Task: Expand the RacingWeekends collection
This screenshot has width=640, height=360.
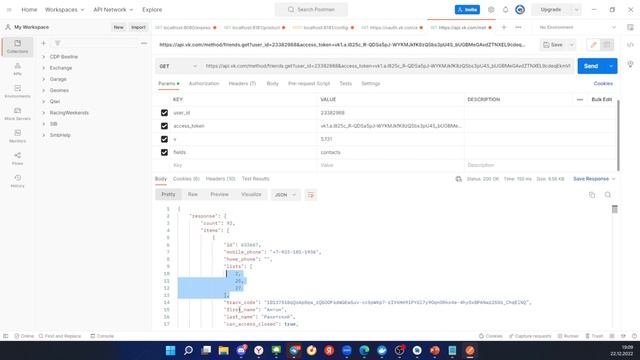Action: 44,113
